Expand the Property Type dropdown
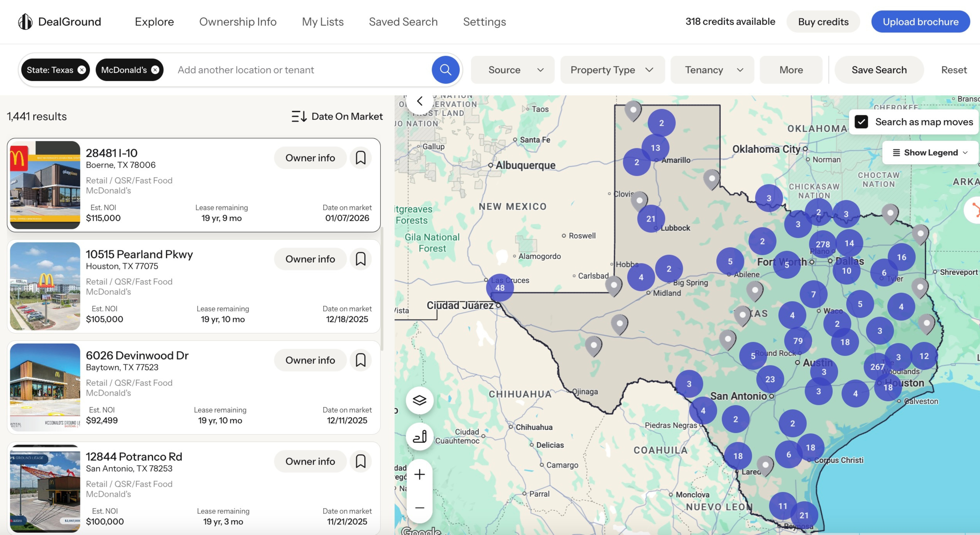Screen dimensions: 980x535 tap(612, 70)
